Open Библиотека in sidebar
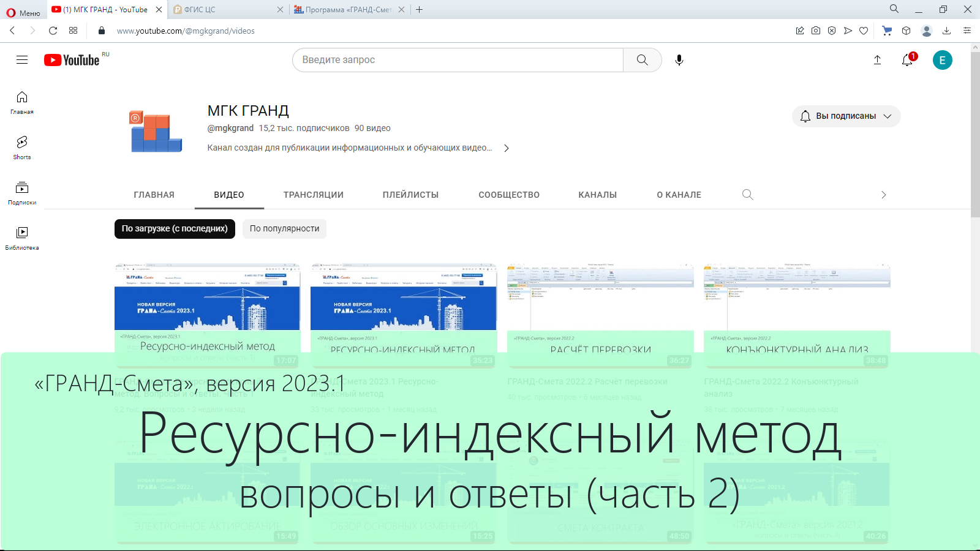 22,239
